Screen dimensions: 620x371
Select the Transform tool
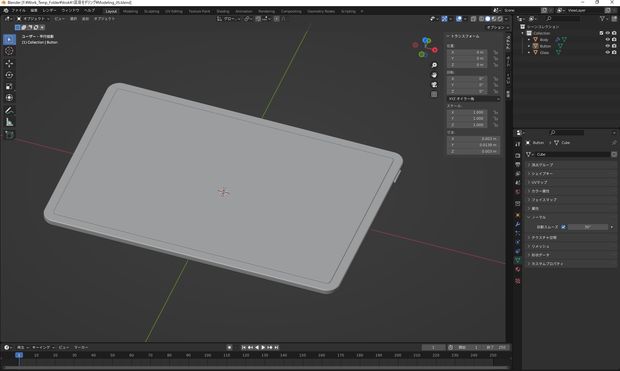(9, 98)
